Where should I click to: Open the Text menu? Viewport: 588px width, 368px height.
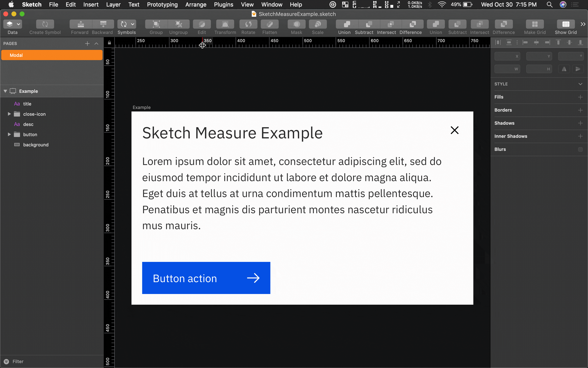(134, 4)
